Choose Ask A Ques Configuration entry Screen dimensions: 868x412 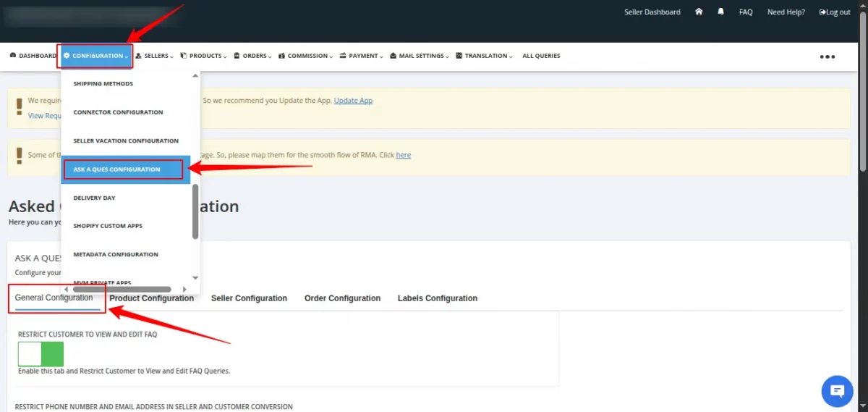tap(126, 169)
